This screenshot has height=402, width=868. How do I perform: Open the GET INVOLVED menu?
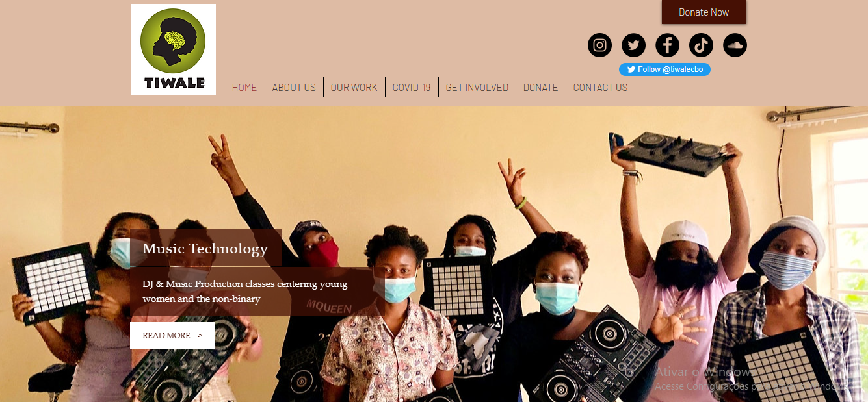click(x=477, y=87)
